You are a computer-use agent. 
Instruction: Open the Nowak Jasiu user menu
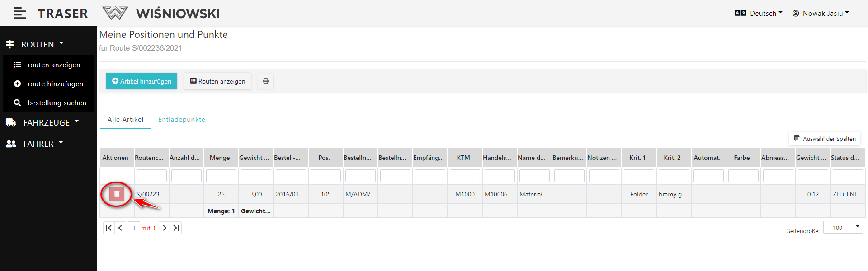(821, 14)
